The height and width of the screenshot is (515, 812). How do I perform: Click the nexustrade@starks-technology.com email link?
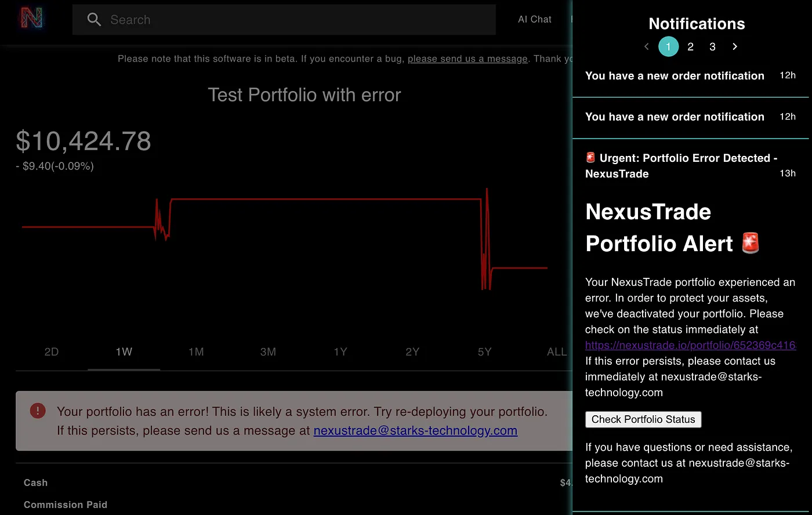(415, 431)
